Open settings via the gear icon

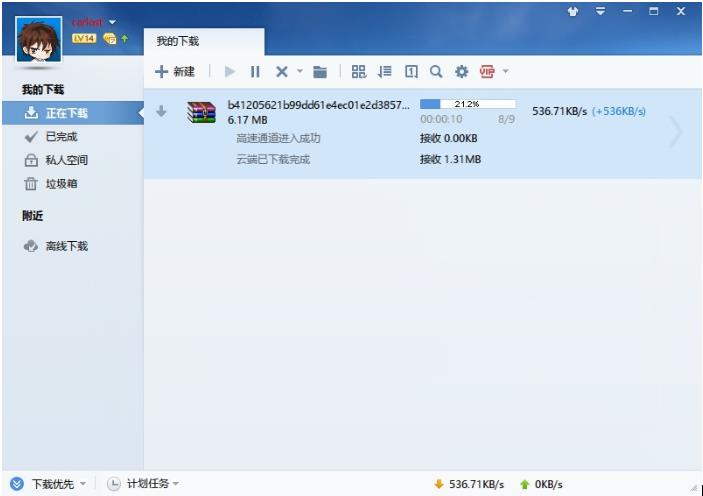[461, 72]
